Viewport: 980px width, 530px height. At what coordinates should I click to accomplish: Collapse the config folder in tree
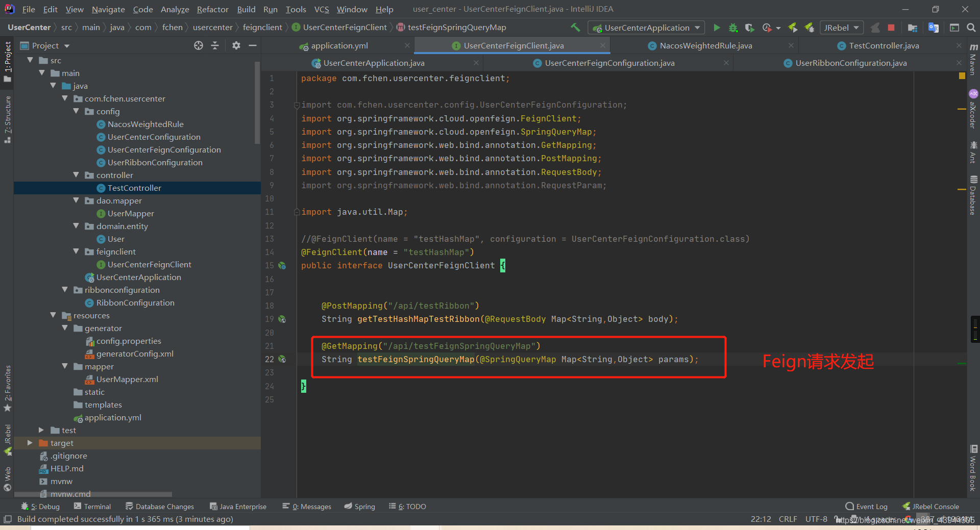click(76, 111)
